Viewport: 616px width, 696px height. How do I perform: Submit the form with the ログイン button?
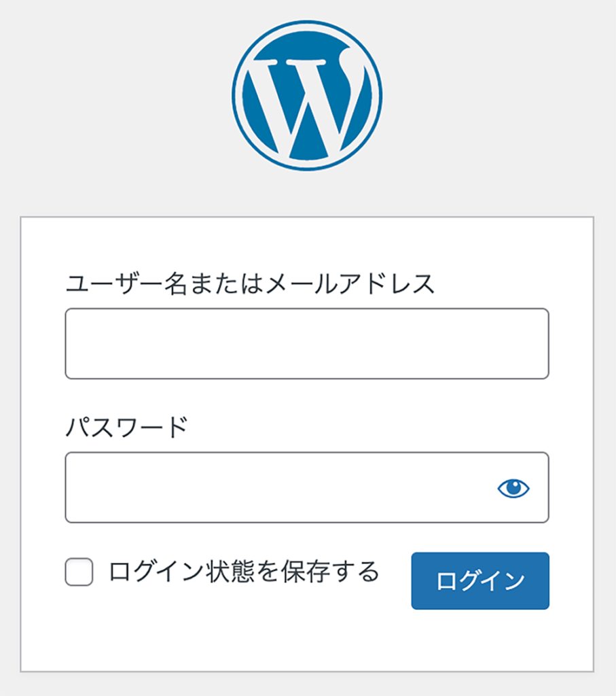[480, 580]
